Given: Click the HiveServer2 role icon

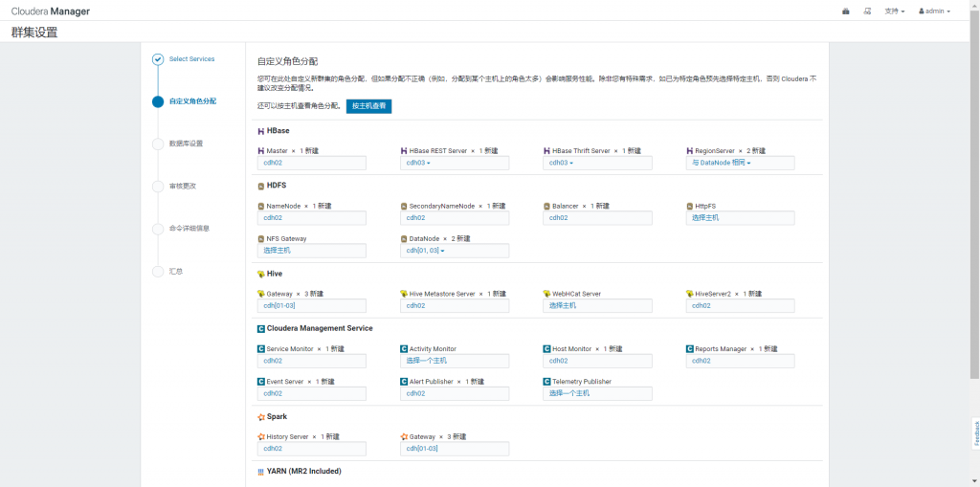Looking at the screenshot, I should [x=690, y=294].
